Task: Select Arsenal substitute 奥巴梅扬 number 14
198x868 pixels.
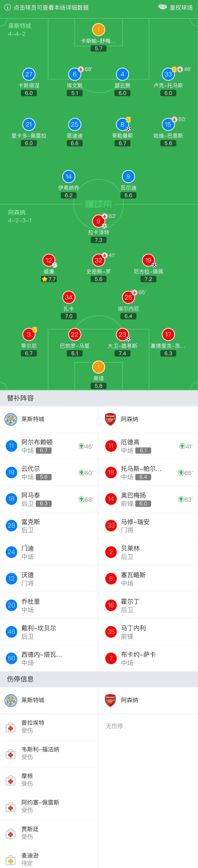Action: tap(148, 499)
